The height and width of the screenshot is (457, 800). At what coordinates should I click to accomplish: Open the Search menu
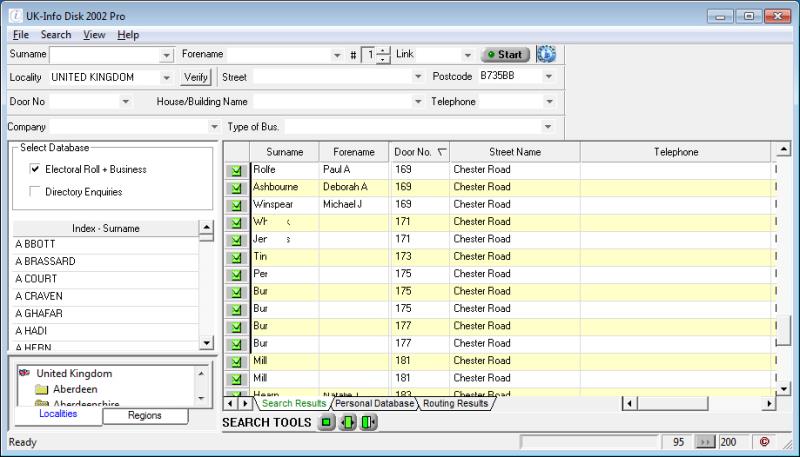tap(56, 35)
